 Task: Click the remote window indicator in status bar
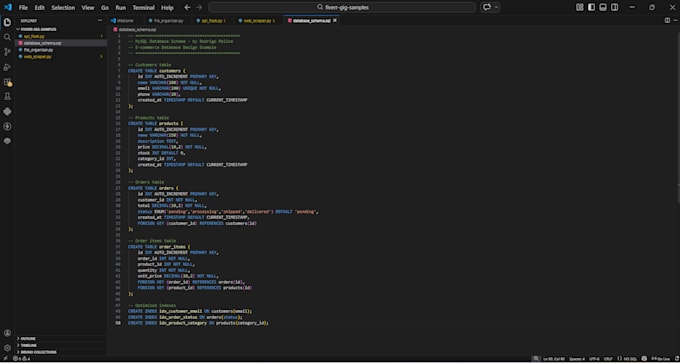(5, 359)
